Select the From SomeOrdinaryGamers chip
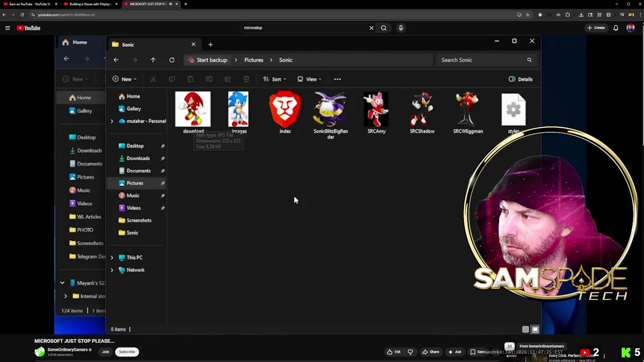 542,346
